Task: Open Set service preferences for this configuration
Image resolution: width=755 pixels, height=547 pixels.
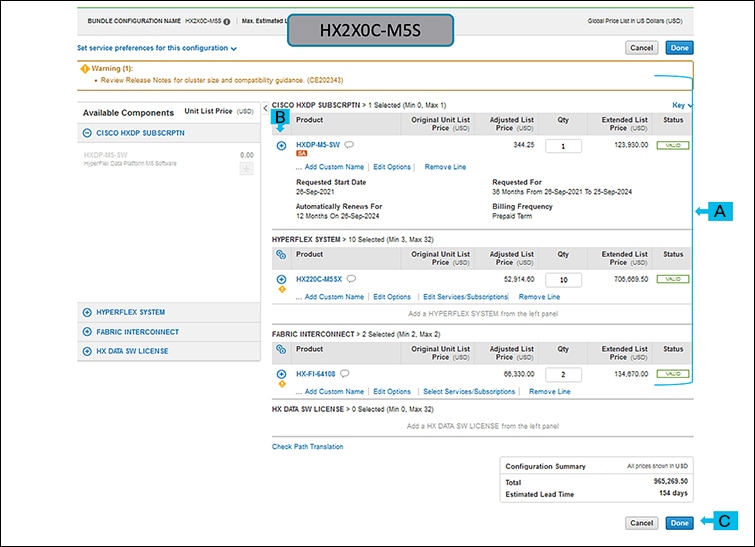Action: point(156,47)
